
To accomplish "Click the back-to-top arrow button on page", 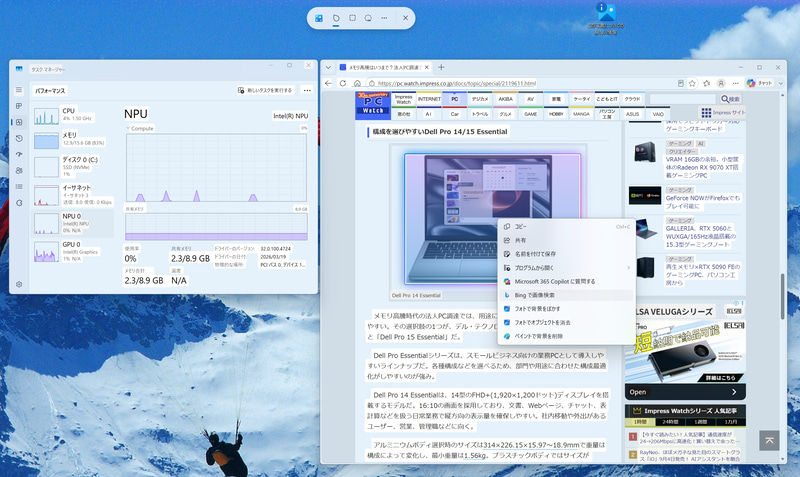I will [x=769, y=440].
